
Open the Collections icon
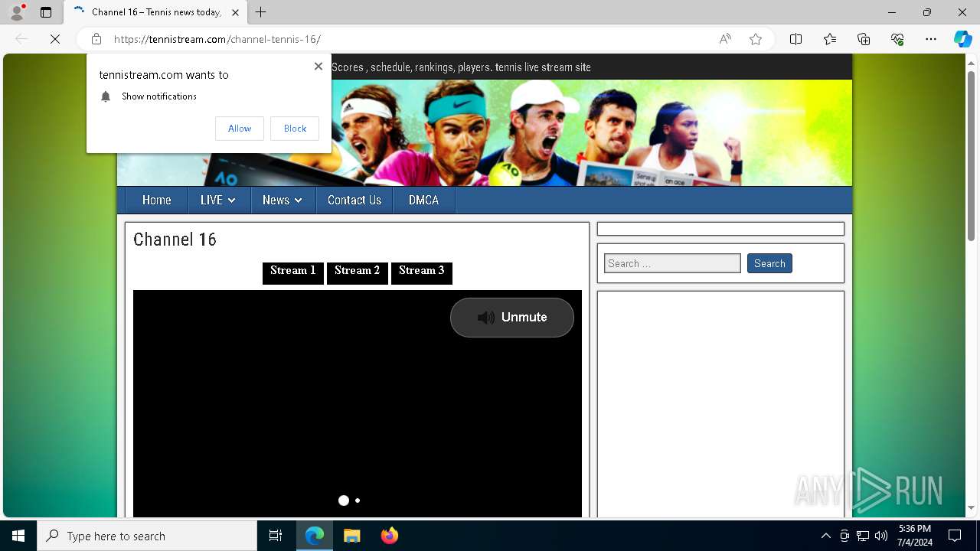click(x=864, y=39)
